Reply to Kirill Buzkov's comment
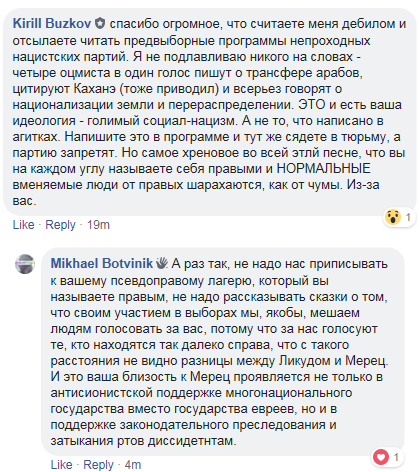Screen dimensions: 419x472 60,225
